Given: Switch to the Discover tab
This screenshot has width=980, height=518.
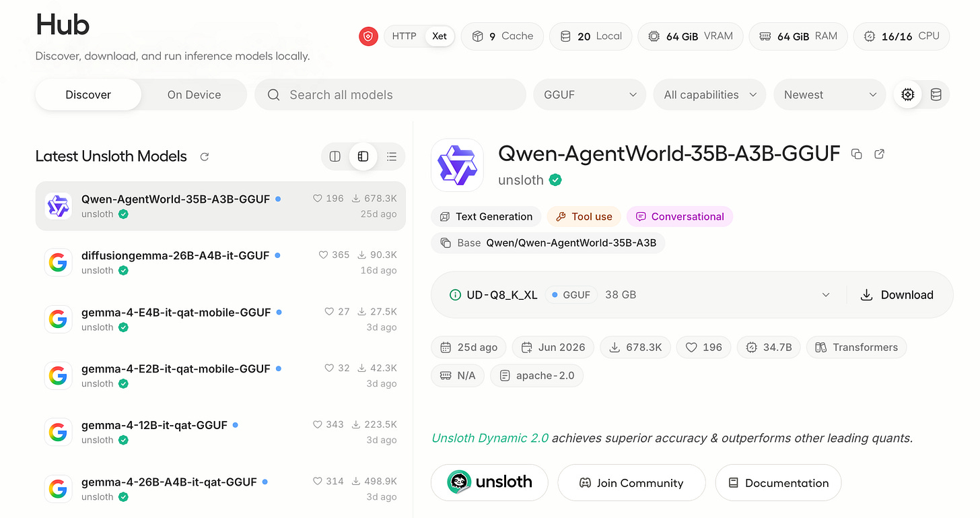Looking at the screenshot, I should tap(88, 95).
